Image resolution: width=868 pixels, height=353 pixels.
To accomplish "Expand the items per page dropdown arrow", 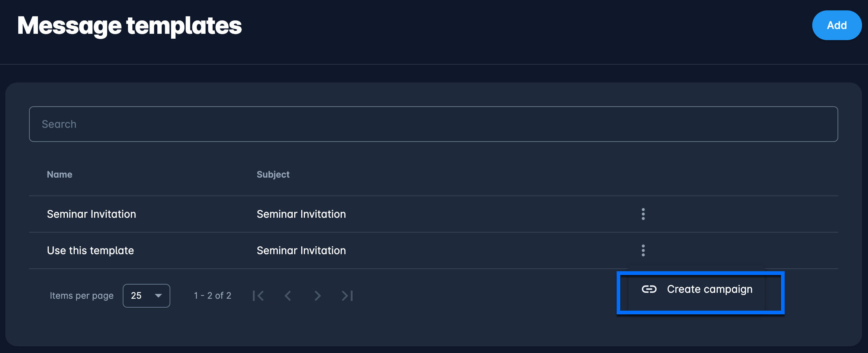I will pyautogui.click(x=158, y=296).
